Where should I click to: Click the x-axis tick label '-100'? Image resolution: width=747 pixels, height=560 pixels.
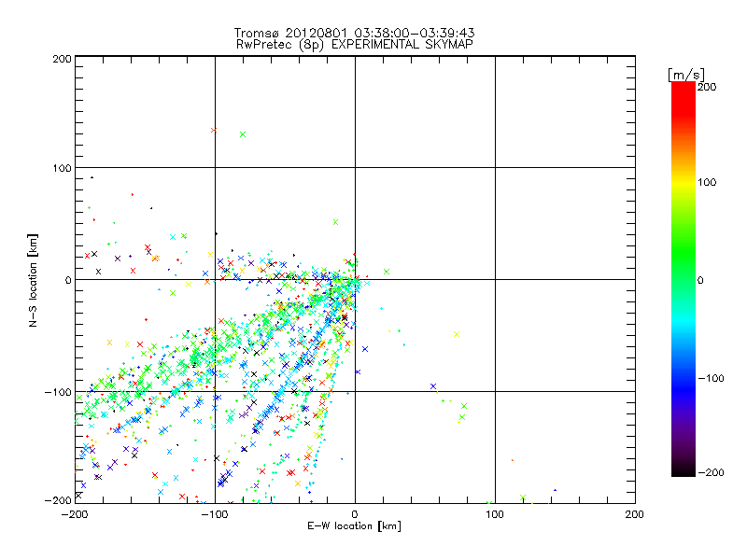(x=215, y=514)
